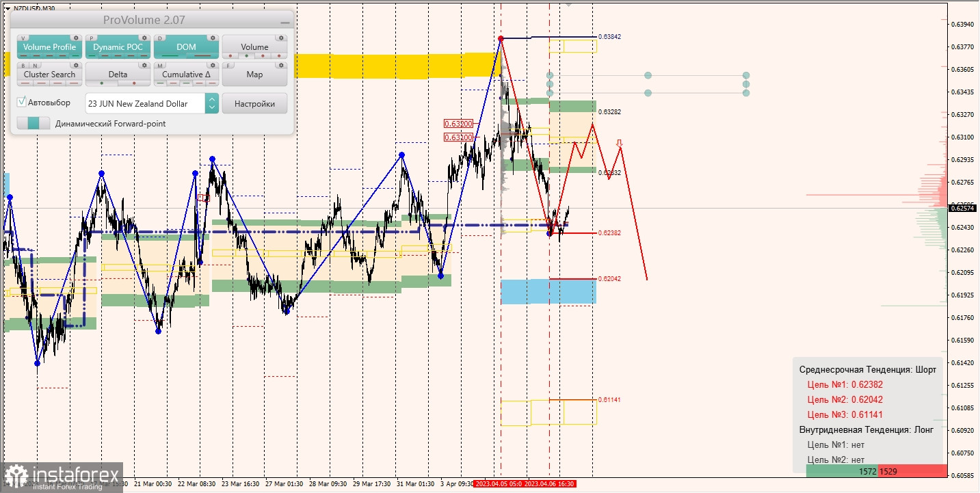
Task: Click the Цель №1: 0.62382 line
Action: click(845, 384)
